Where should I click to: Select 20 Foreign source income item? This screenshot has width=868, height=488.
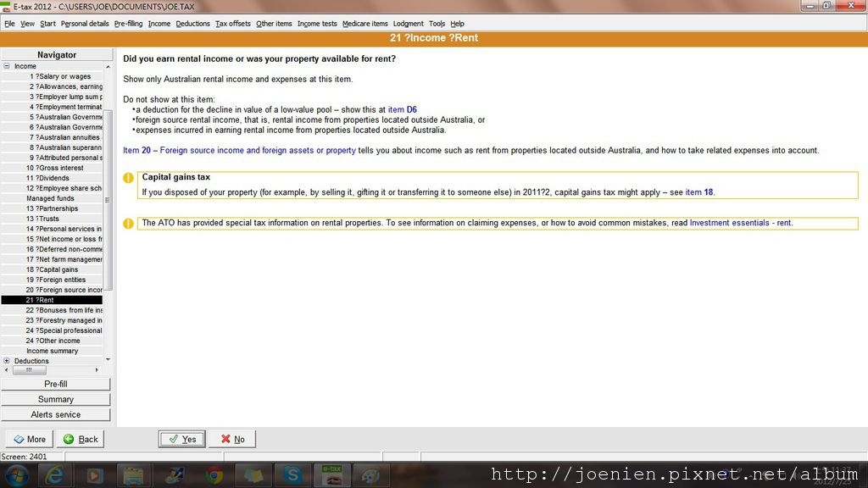pos(64,290)
